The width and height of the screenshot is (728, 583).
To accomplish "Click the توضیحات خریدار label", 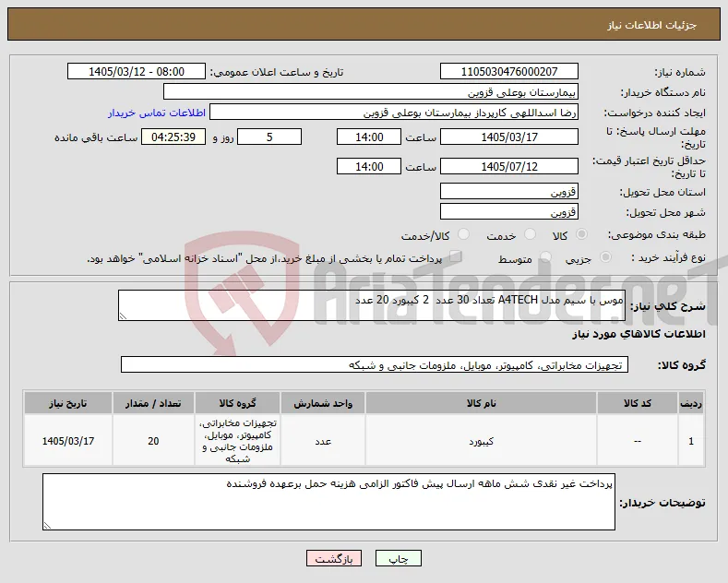I will point(662,503).
